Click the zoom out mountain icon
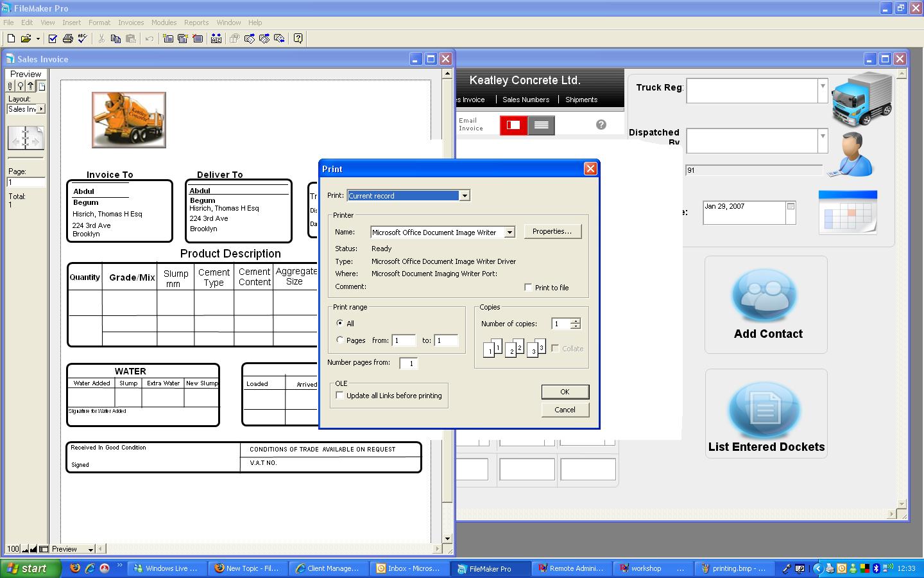This screenshot has height=578, width=924. click(25, 549)
